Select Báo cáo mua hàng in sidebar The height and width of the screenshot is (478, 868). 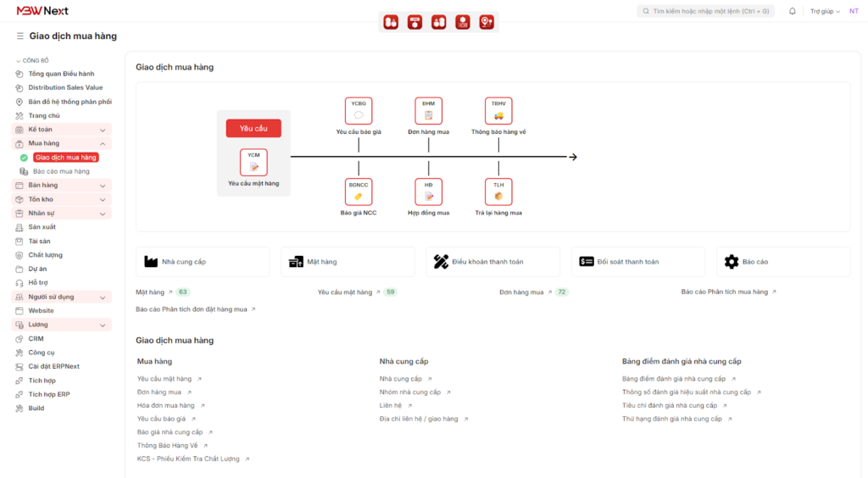tap(61, 171)
